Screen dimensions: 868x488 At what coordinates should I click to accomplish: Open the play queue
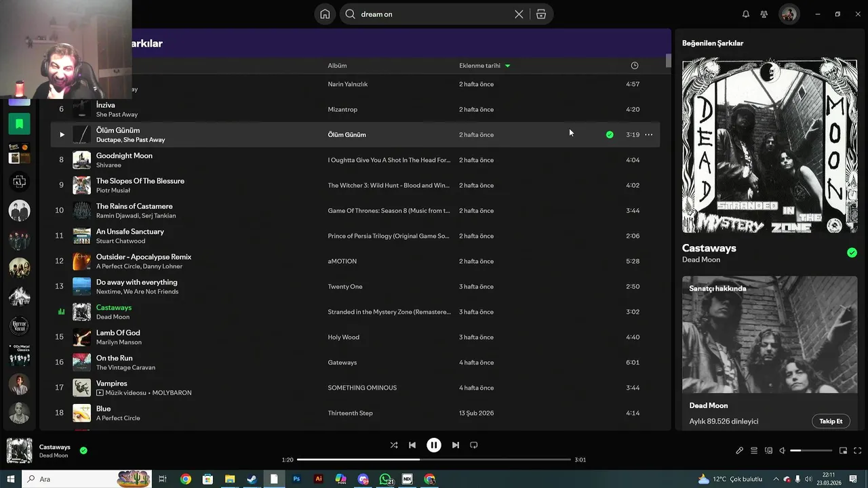753,451
